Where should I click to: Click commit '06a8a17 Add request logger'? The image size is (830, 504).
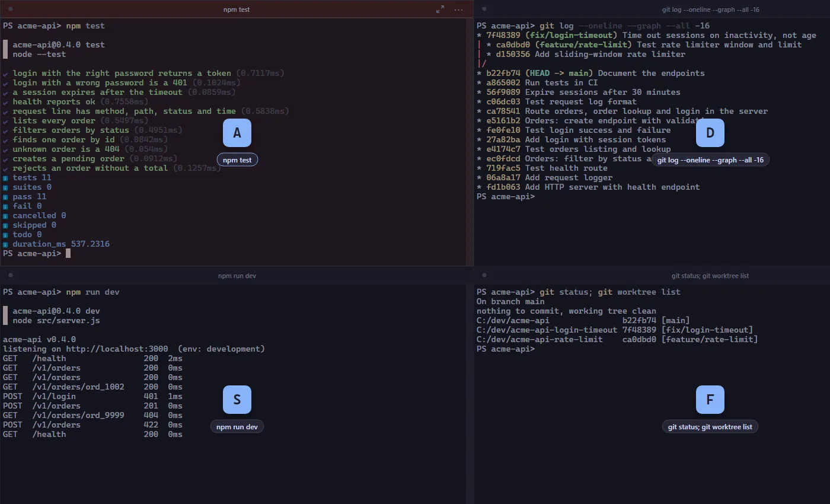coord(550,178)
